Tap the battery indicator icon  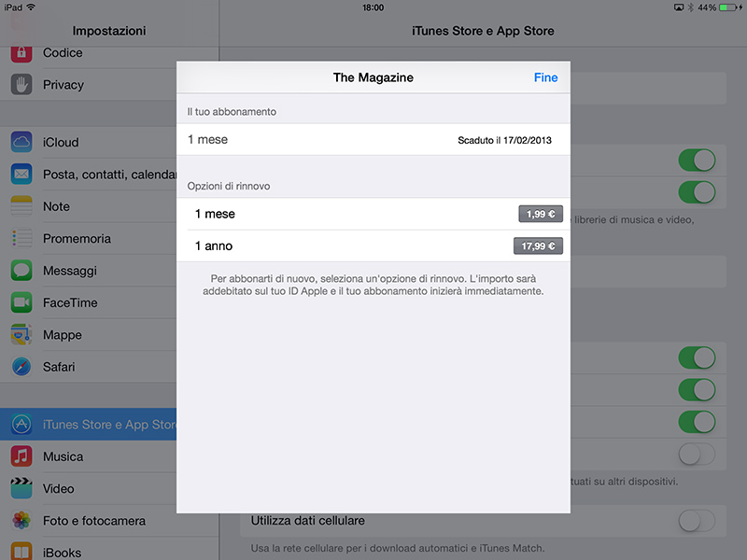click(x=731, y=7)
